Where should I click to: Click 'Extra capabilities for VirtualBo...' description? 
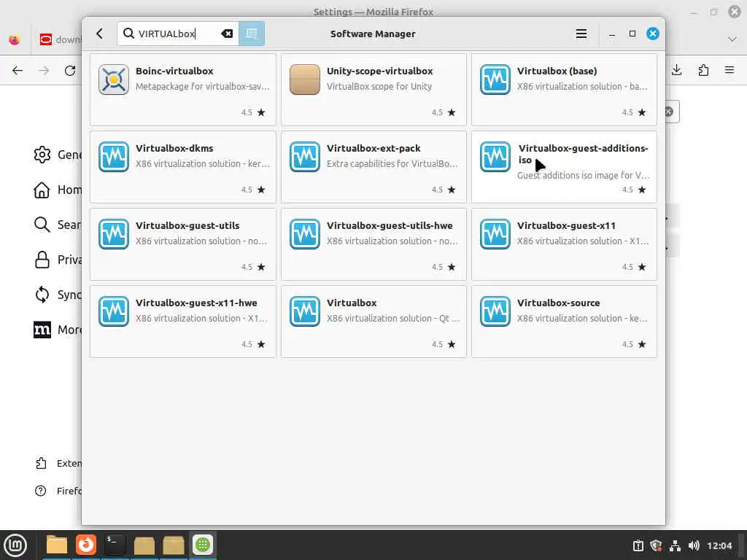coord(392,164)
